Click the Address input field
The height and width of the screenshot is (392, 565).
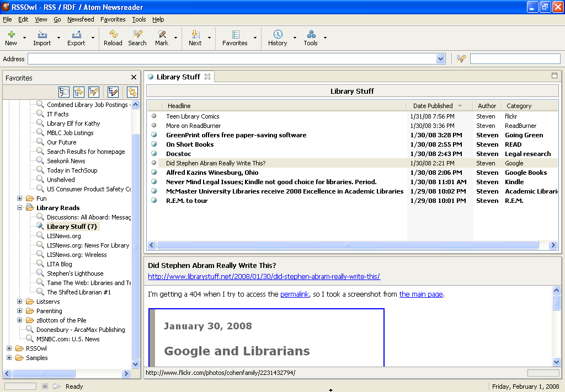click(x=232, y=58)
